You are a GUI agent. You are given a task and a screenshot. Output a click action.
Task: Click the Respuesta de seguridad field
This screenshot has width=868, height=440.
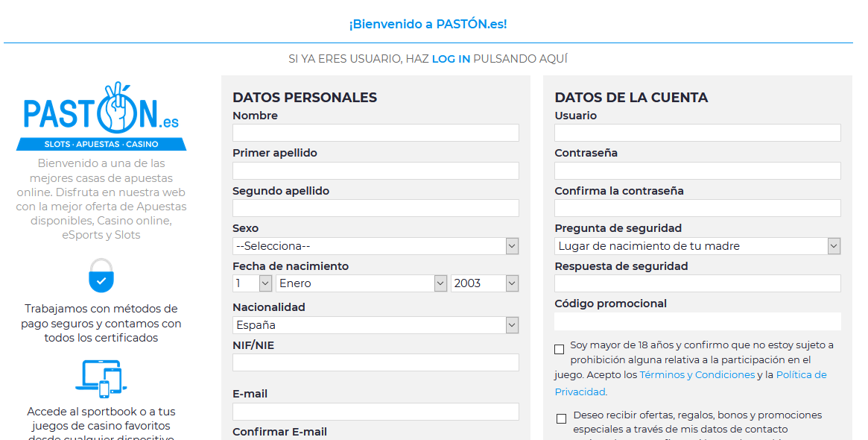697,283
